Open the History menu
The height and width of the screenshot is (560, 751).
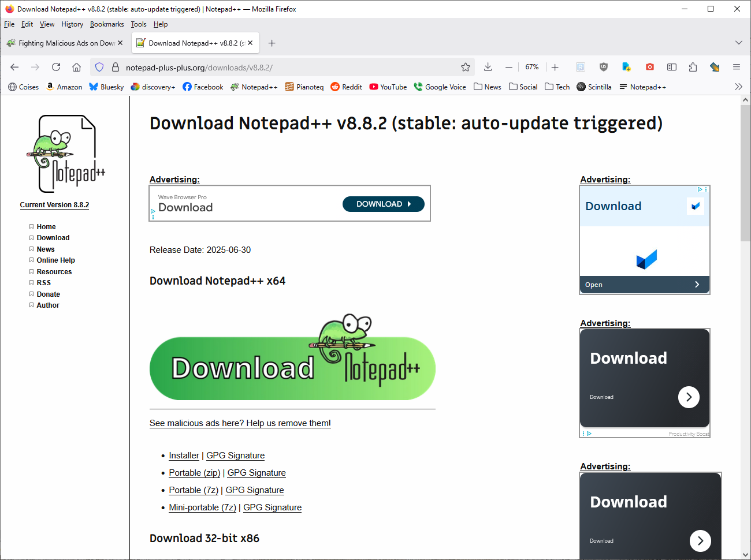(72, 24)
